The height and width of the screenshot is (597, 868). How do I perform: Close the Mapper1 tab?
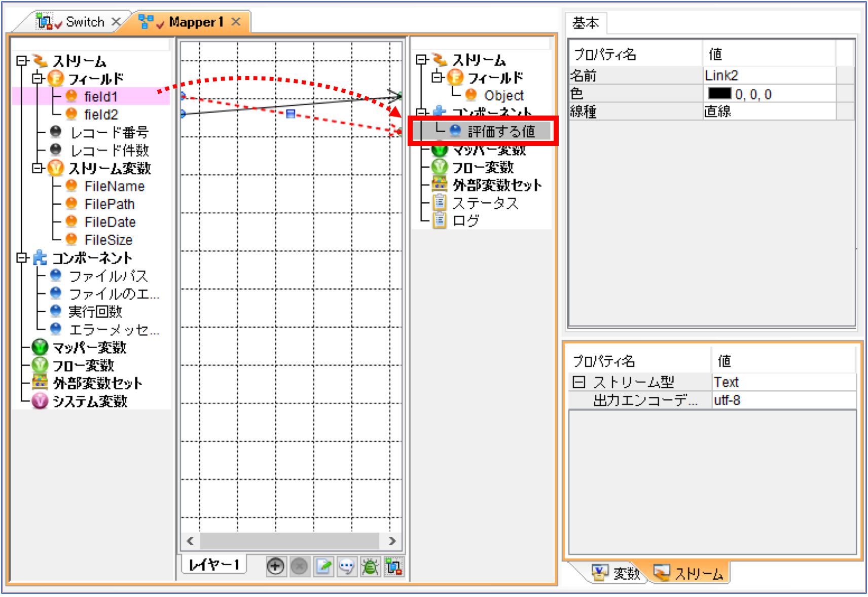[236, 21]
